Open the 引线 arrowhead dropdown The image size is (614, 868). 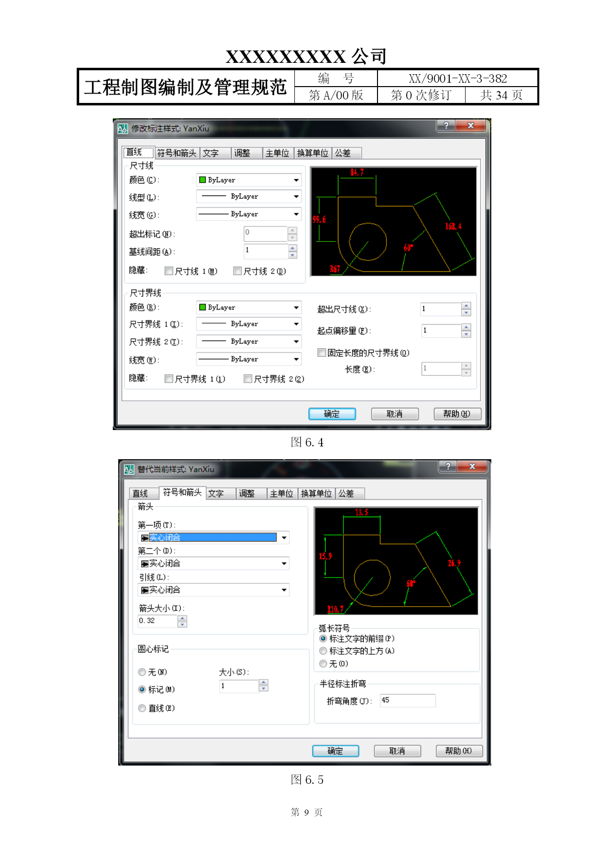pyautogui.click(x=213, y=590)
